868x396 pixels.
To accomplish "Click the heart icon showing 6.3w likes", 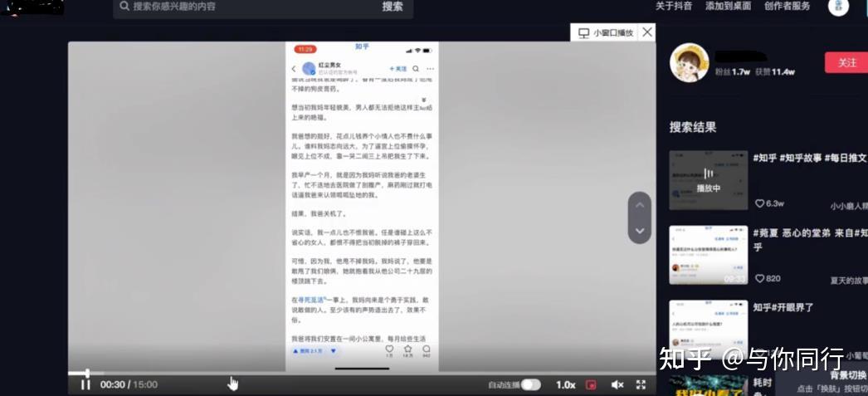I will [x=759, y=204].
